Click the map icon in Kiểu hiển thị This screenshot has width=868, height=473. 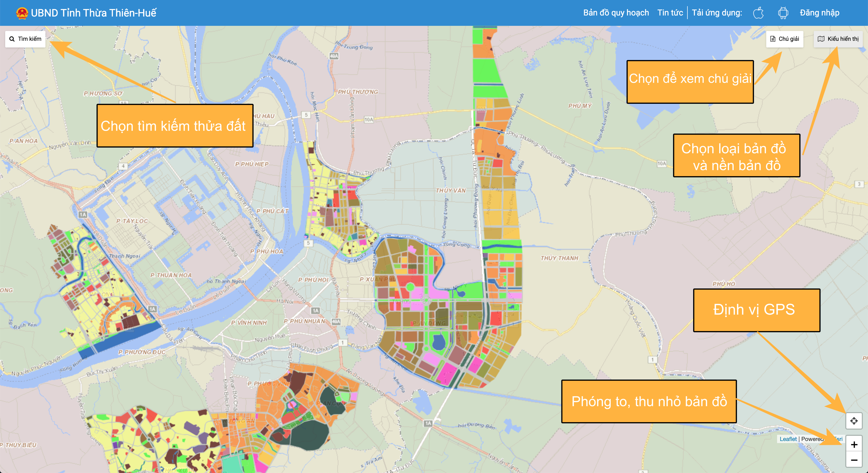click(821, 39)
